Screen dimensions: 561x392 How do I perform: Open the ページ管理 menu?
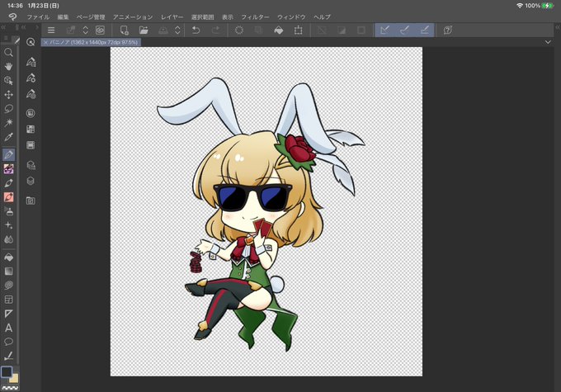pyautogui.click(x=91, y=17)
